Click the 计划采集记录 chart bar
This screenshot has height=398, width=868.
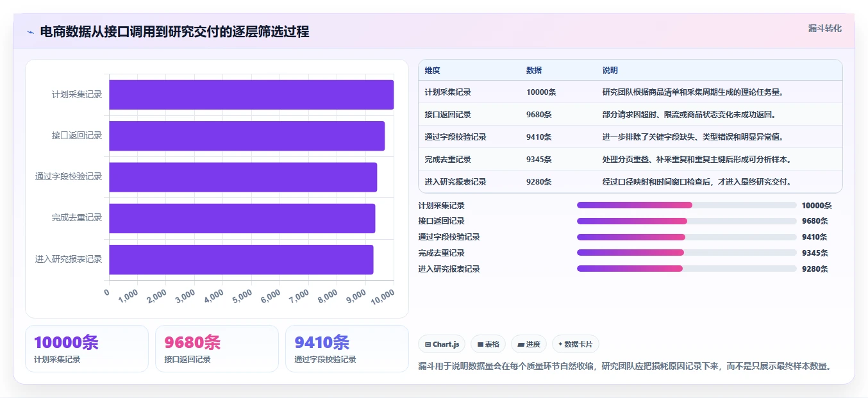click(251, 94)
